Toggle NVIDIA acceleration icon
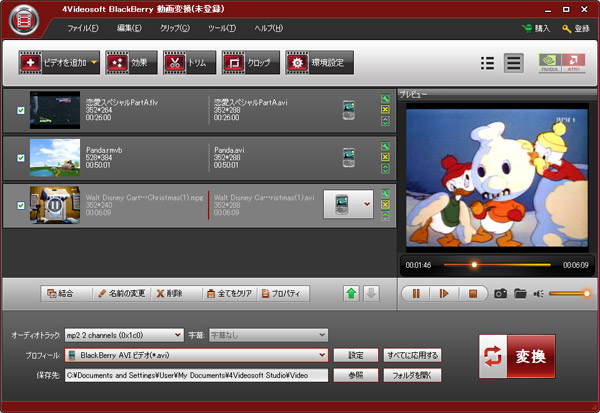600x413 pixels. (550, 63)
